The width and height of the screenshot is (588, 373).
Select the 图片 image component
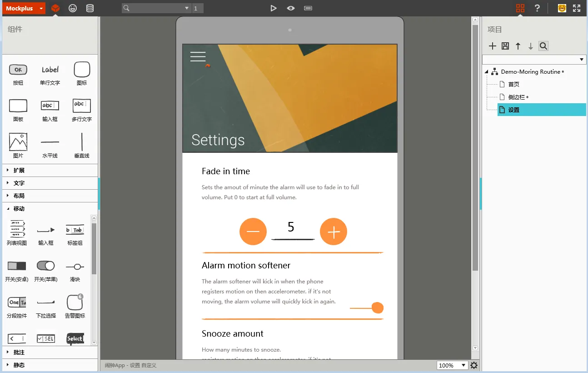(x=18, y=146)
